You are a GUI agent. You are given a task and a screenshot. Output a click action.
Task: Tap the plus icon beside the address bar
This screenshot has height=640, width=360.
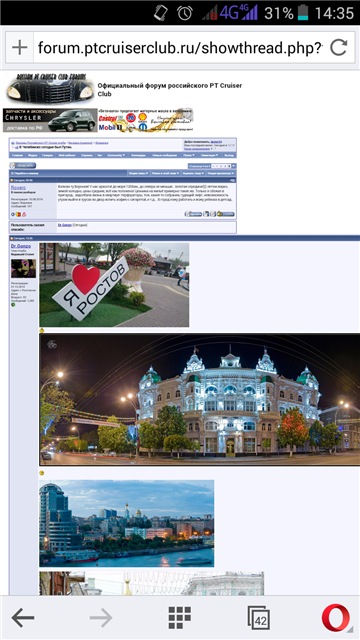coord(20,48)
